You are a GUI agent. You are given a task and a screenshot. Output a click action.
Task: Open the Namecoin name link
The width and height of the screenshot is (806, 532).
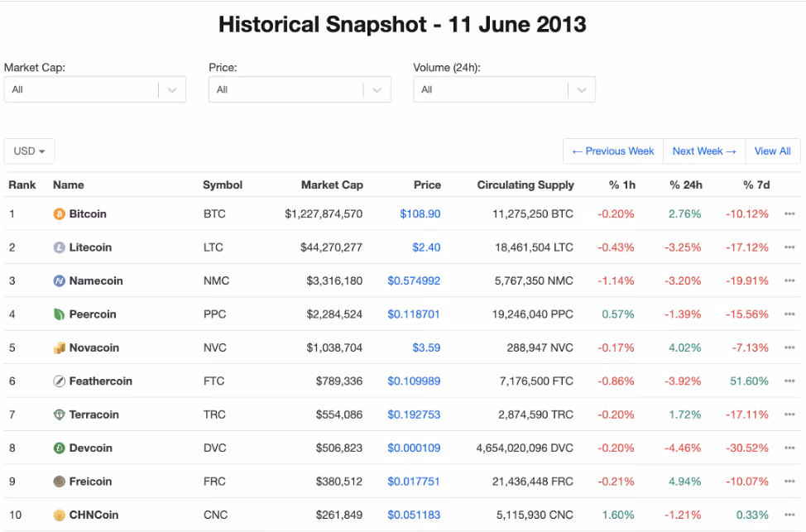96,280
